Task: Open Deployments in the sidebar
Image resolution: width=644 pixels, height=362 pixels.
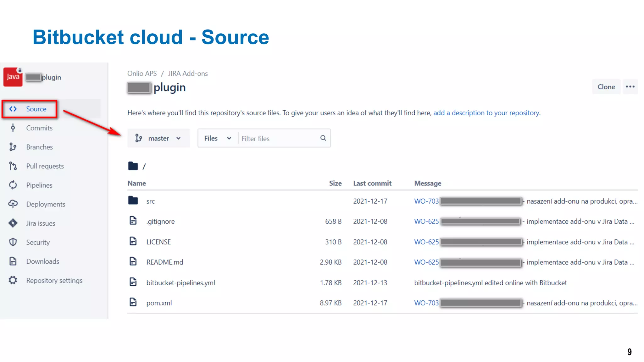Action: pos(46,204)
